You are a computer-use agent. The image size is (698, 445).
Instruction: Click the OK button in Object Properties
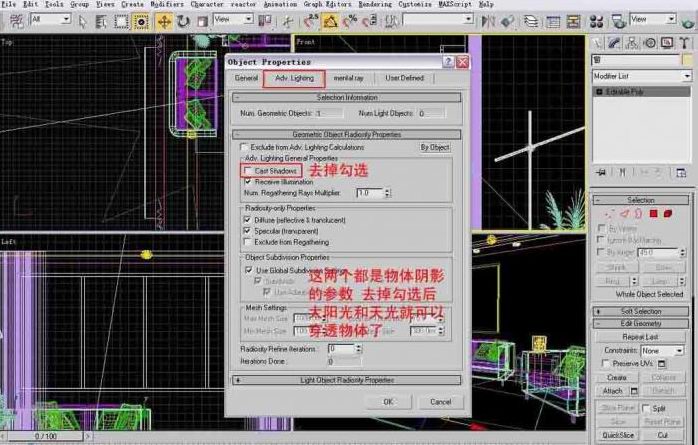click(388, 401)
